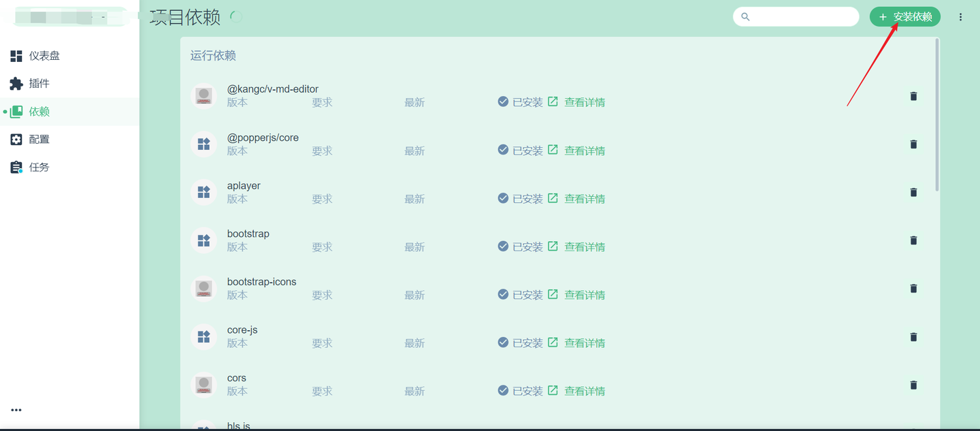
Task: Click the 安装依赖 button
Action: (905, 16)
